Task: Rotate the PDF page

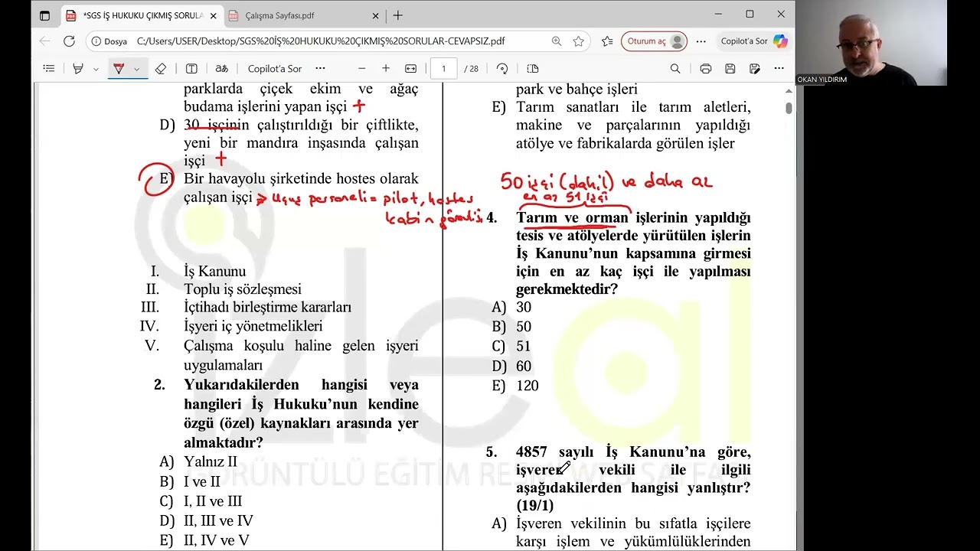Action: pyautogui.click(x=502, y=69)
